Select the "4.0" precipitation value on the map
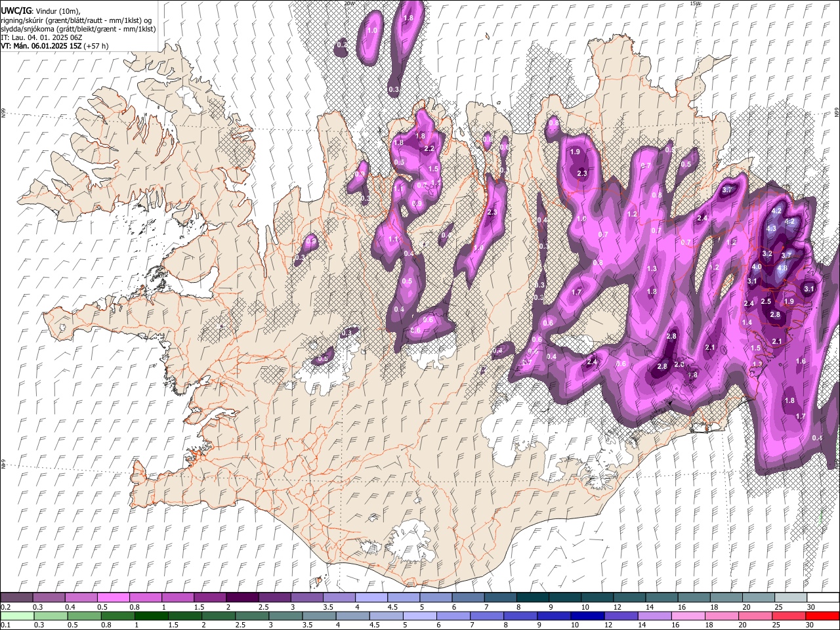 coord(757,267)
